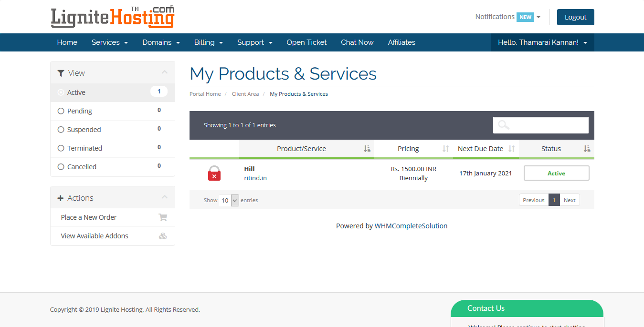This screenshot has height=327, width=644.
Task: Click the Previous pagination button
Action: 534,200
